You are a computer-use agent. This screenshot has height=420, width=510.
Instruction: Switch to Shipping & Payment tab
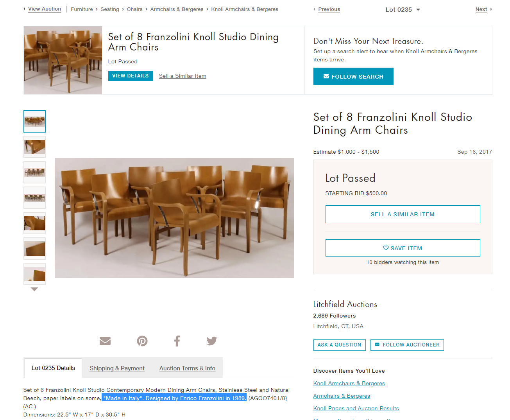click(x=117, y=368)
